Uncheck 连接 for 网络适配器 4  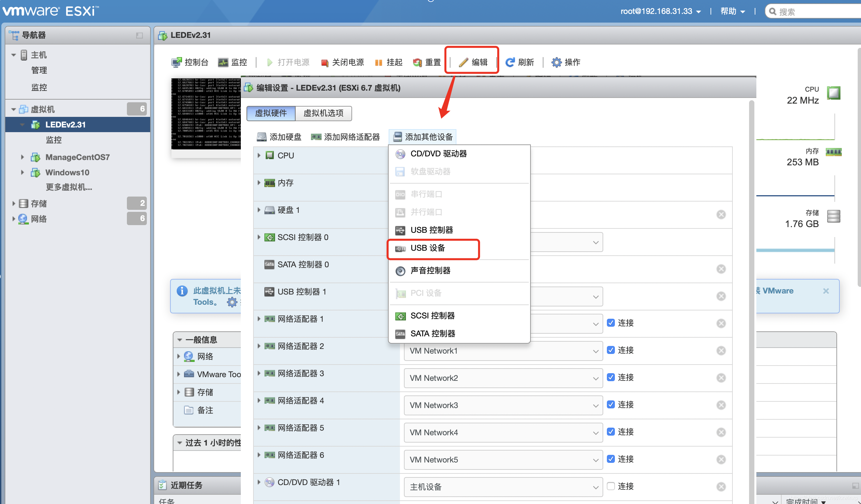coord(611,404)
